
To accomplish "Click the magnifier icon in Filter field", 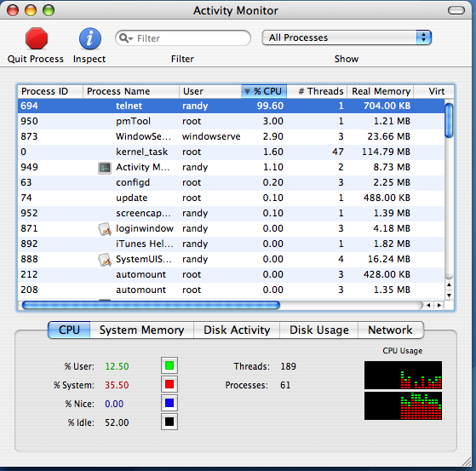I will pyautogui.click(x=126, y=38).
